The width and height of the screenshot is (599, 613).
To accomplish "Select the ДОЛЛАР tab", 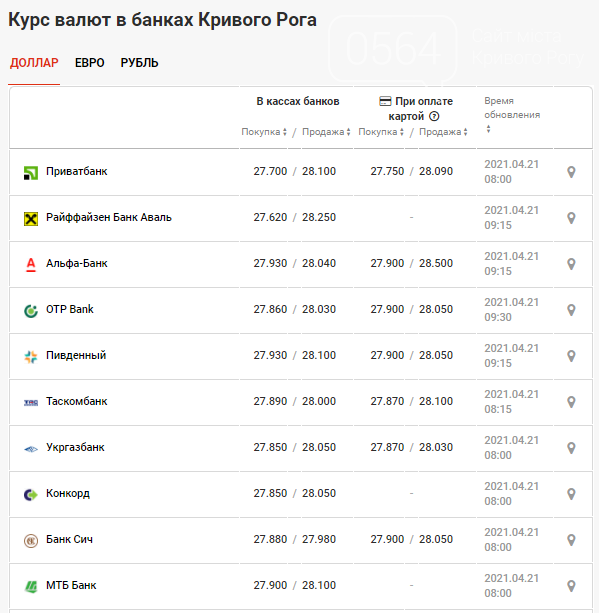I will point(34,63).
